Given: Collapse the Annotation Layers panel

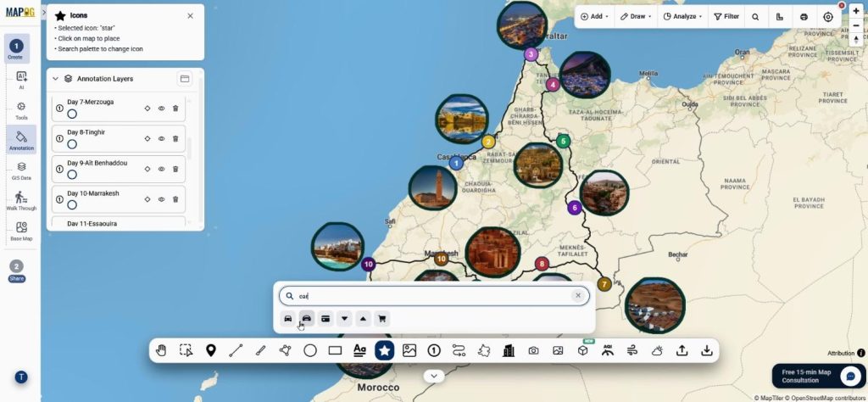Looking at the screenshot, I should (x=55, y=79).
